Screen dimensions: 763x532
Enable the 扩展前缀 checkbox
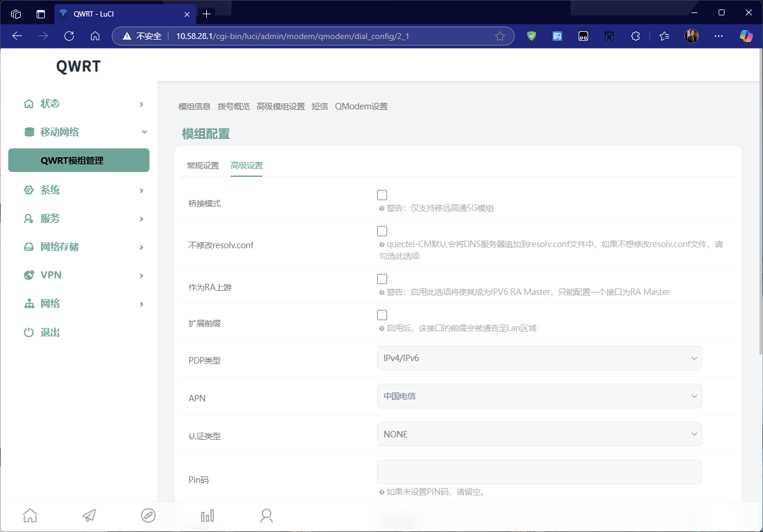tap(382, 315)
